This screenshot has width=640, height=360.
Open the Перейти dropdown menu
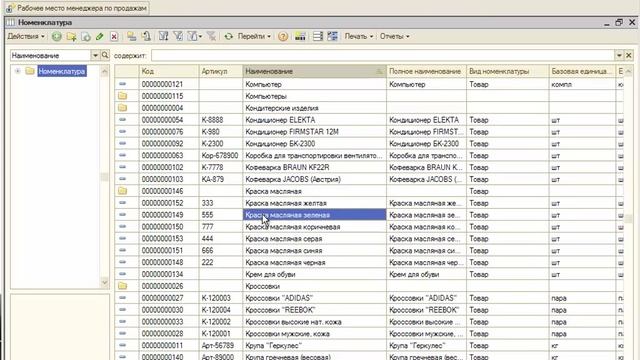tap(254, 36)
